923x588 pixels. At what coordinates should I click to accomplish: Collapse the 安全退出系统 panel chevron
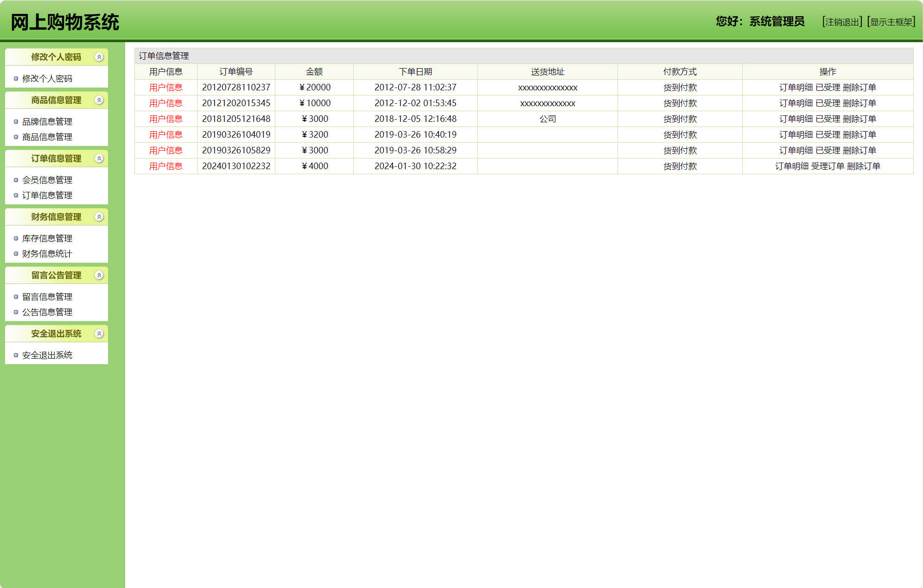(99, 334)
